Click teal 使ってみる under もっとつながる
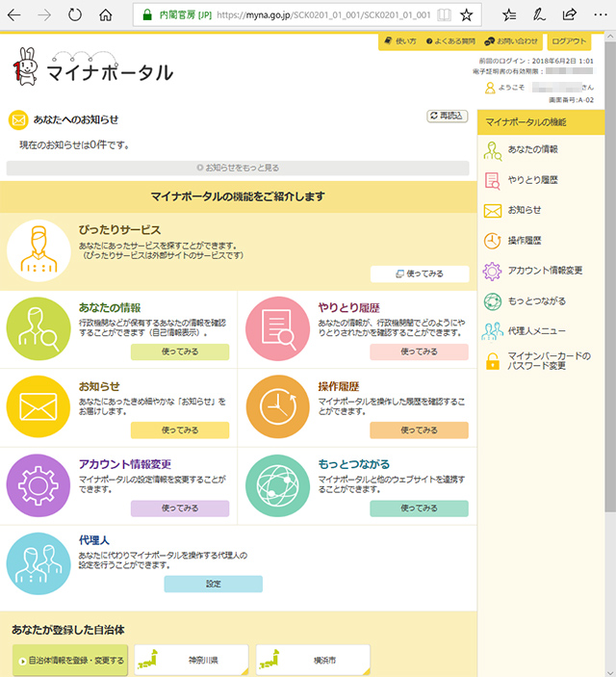 coord(419,508)
